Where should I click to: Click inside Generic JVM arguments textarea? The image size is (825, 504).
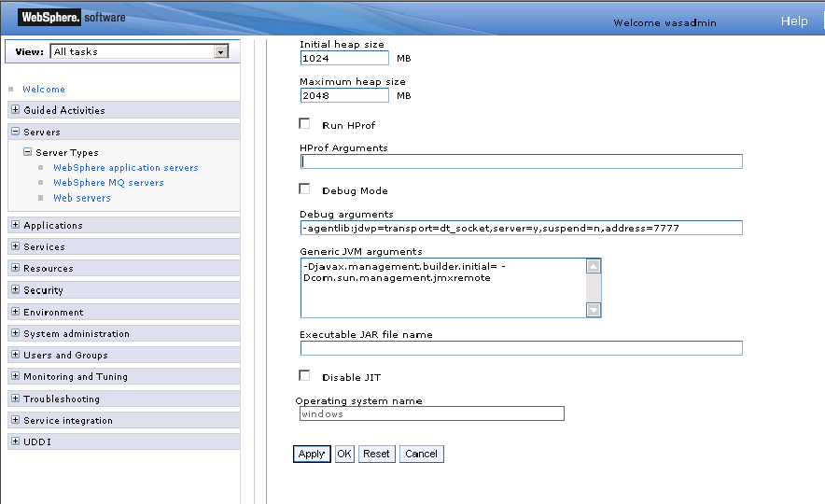coord(443,287)
